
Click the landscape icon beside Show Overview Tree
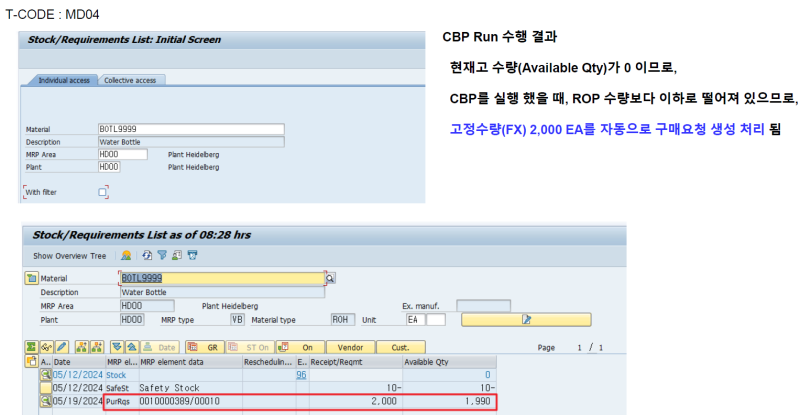(x=126, y=255)
